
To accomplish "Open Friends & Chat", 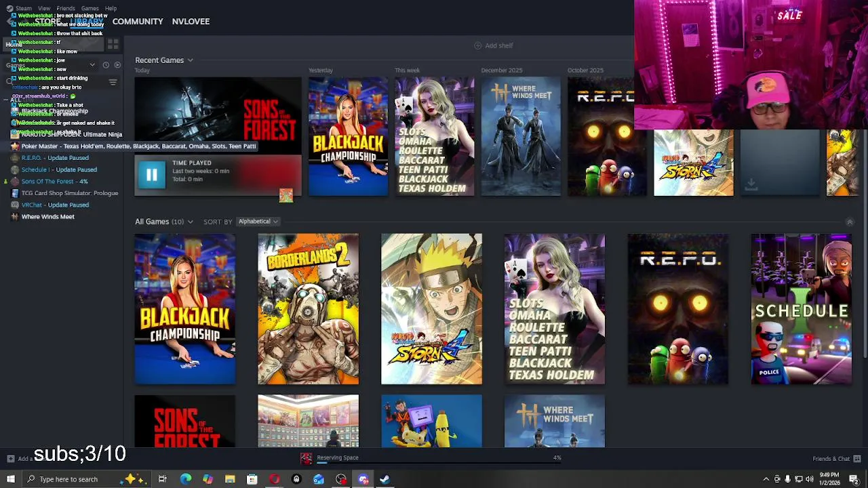I will click(x=831, y=459).
